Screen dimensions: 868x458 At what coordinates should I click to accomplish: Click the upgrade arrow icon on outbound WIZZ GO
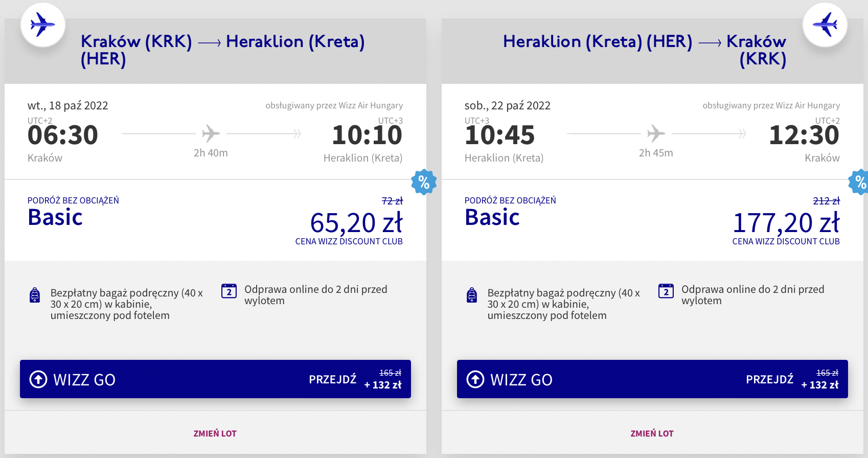click(38, 379)
